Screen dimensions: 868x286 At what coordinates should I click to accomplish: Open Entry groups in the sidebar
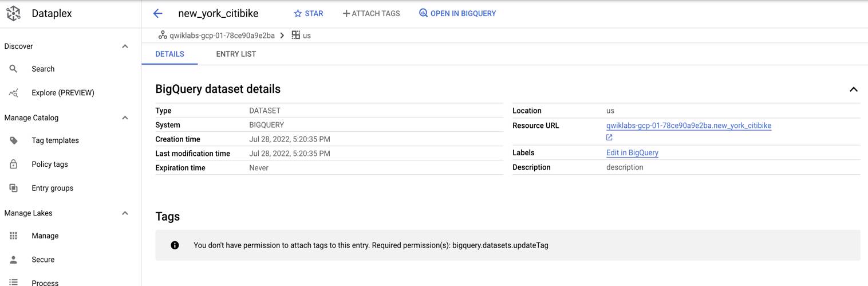(52, 188)
